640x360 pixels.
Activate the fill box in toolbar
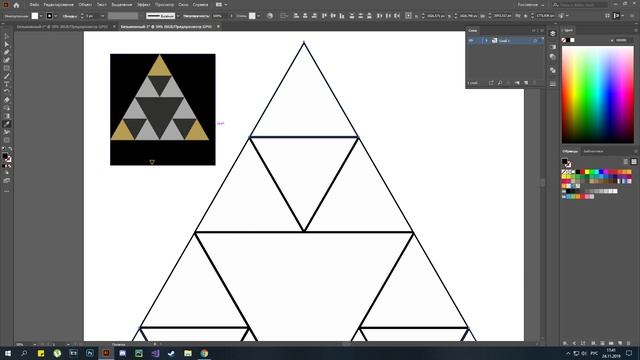[x=5, y=156]
